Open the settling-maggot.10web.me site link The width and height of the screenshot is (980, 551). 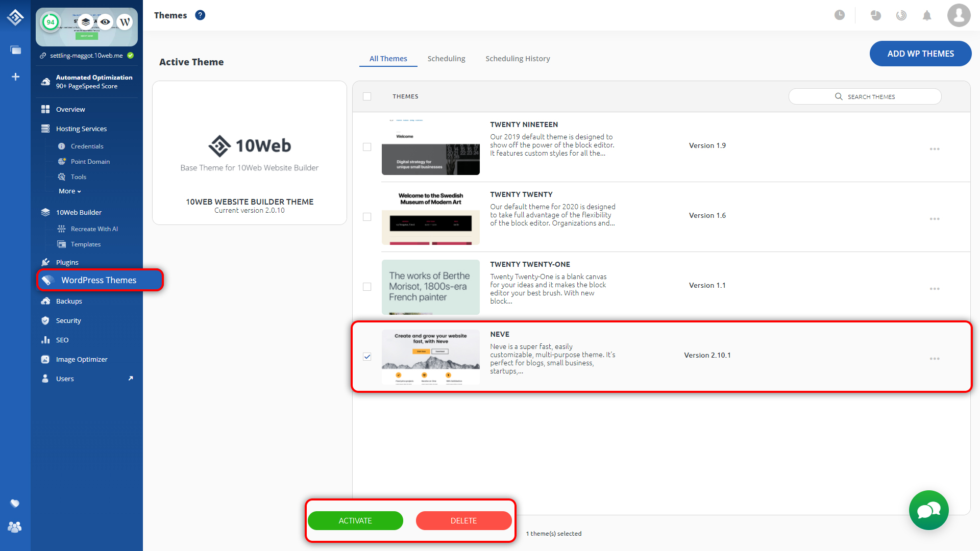[86, 56]
